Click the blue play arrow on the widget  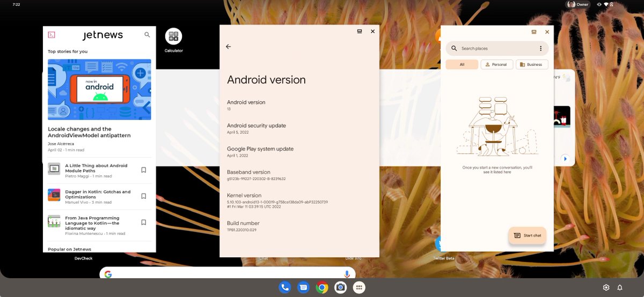point(565,159)
